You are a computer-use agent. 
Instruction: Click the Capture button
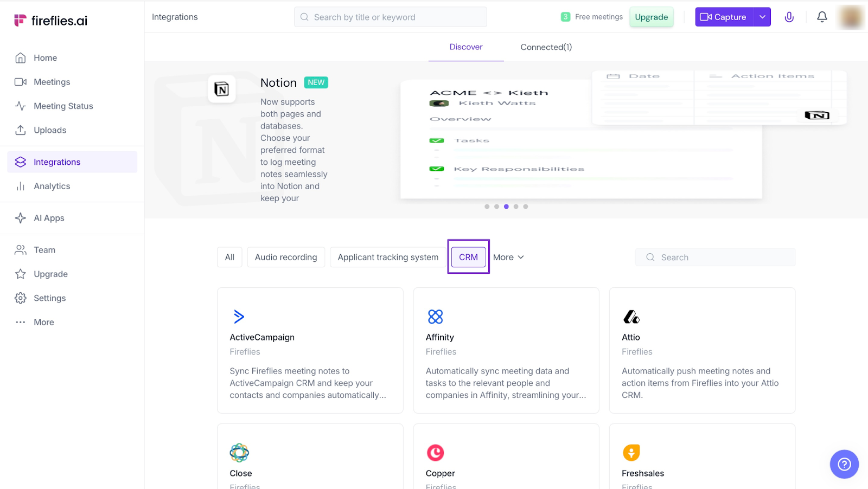[724, 17]
